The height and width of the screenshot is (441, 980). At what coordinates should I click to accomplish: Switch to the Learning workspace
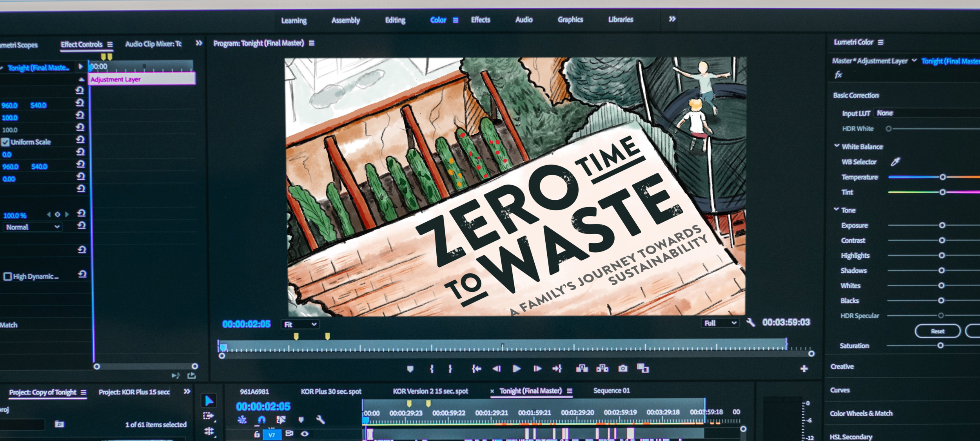(294, 20)
